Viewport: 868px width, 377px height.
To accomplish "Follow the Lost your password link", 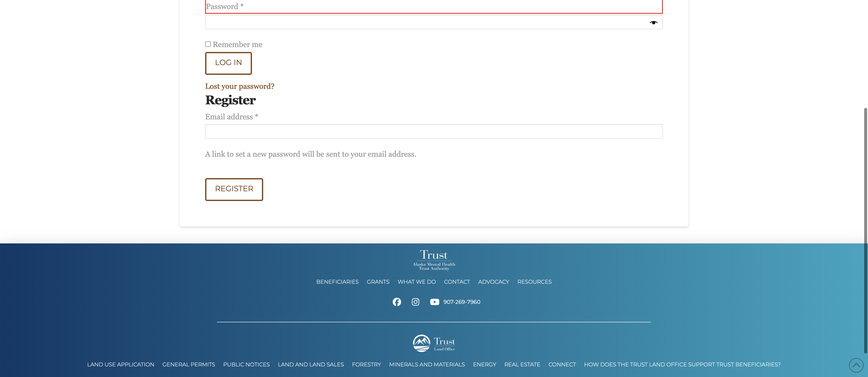I will 240,86.
